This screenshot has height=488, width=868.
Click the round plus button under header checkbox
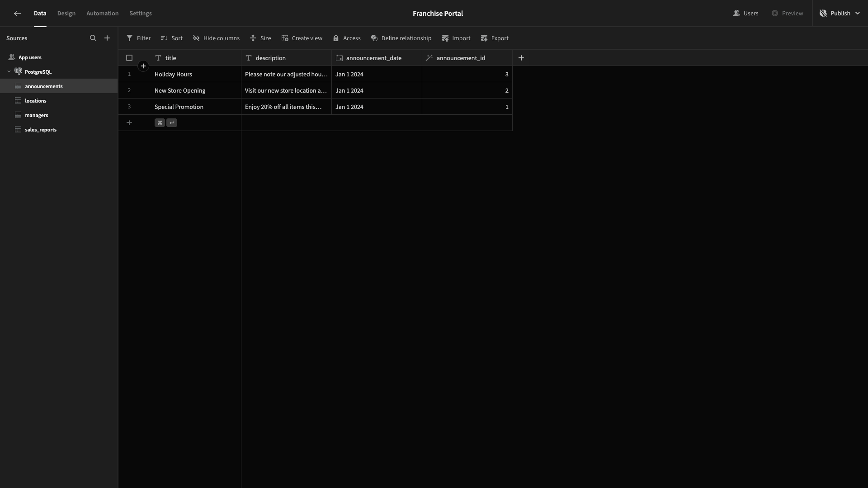(x=143, y=66)
